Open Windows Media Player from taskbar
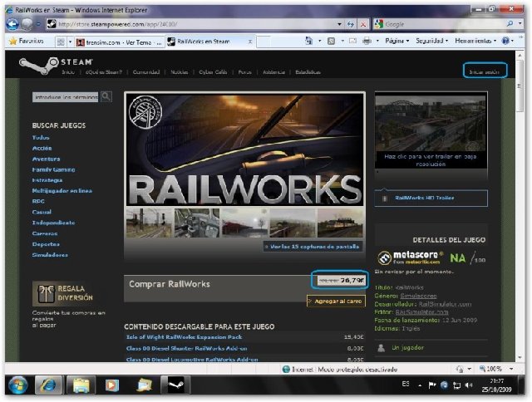This screenshot has width=532, height=402. click(111, 385)
